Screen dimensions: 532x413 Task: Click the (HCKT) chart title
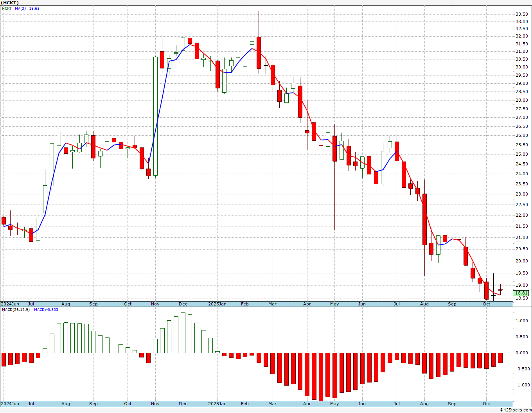tap(10, 3)
